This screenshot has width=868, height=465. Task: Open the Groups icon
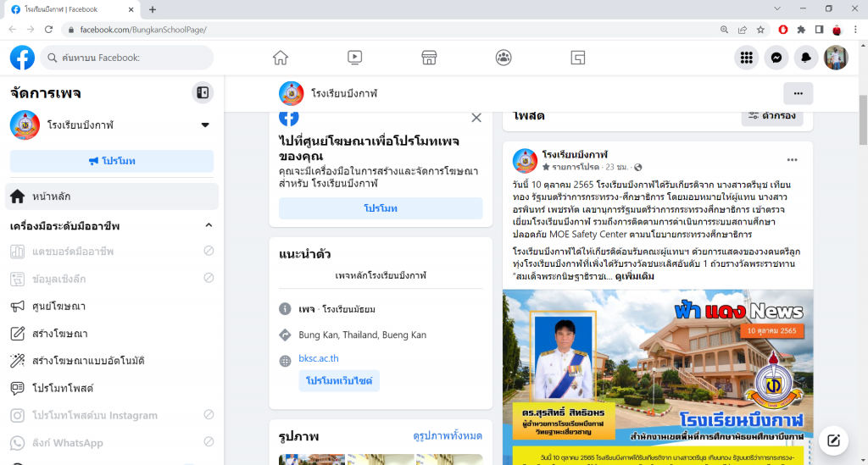click(504, 58)
